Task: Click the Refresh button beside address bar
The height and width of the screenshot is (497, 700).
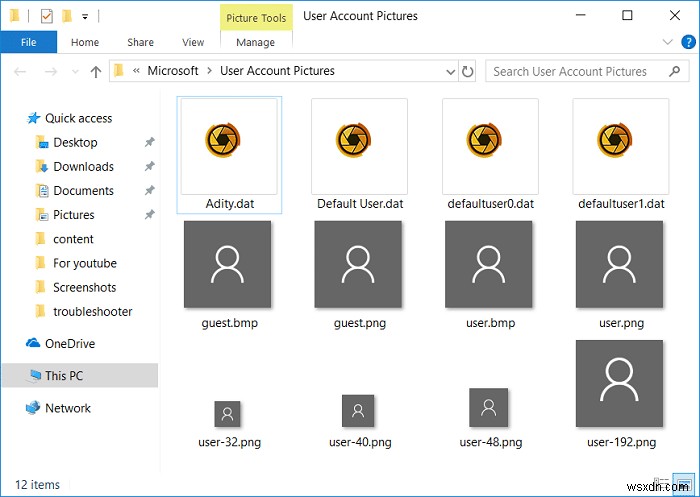Action: pyautogui.click(x=468, y=71)
